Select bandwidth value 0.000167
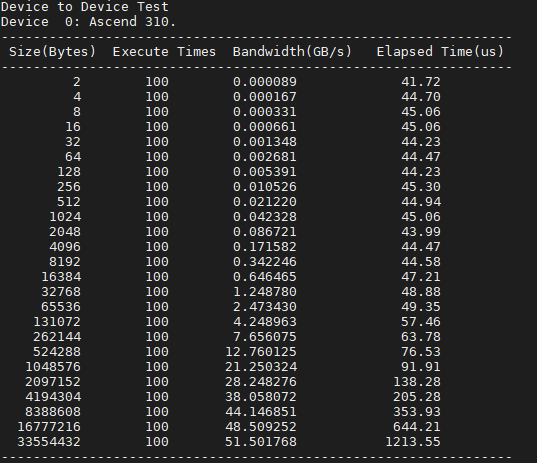This screenshot has width=537, height=463. tap(265, 97)
